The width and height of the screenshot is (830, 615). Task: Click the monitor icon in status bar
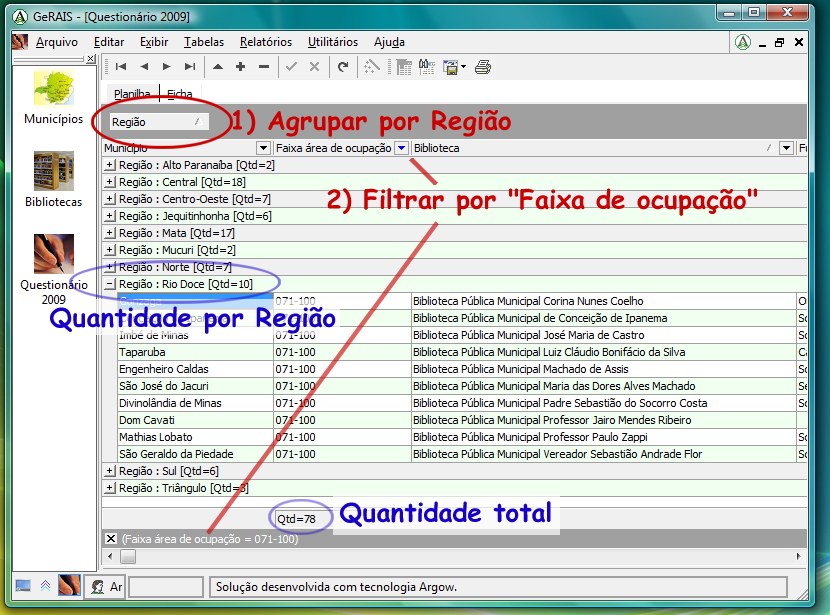pyautogui.click(x=23, y=586)
